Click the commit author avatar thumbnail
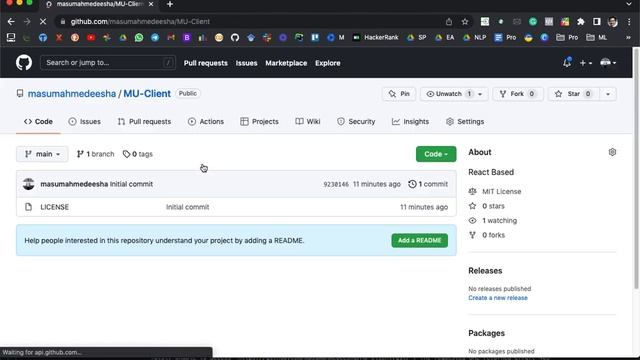This screenshot has height=360, width=640. [29, 184]
